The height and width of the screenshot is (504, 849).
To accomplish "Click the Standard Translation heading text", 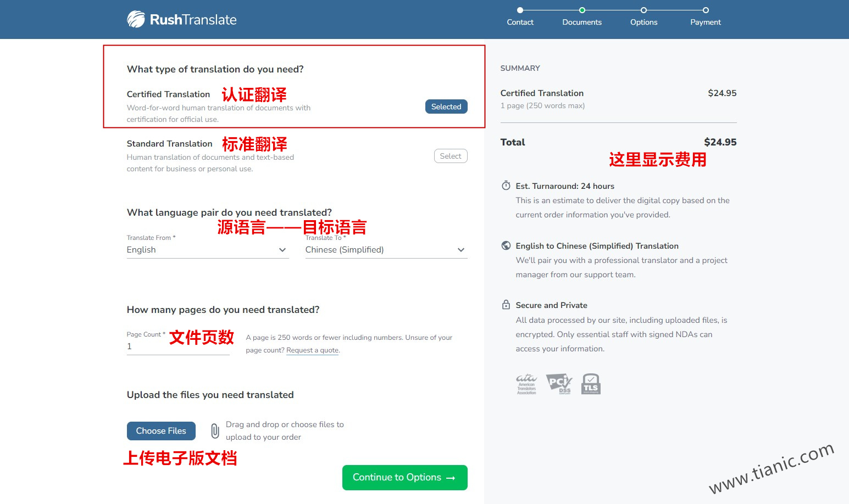I will pyautogui.click(x=169, y=144).
